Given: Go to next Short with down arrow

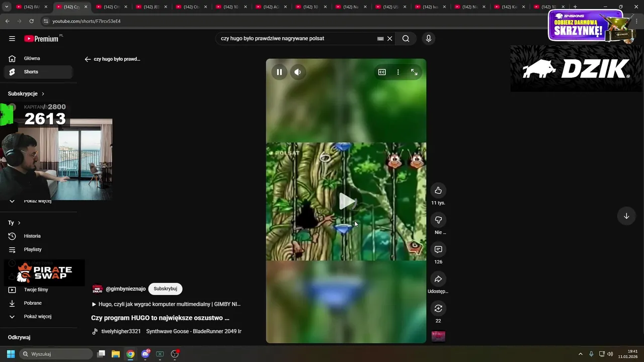Looking at the screenshot, I should point(626,216).
